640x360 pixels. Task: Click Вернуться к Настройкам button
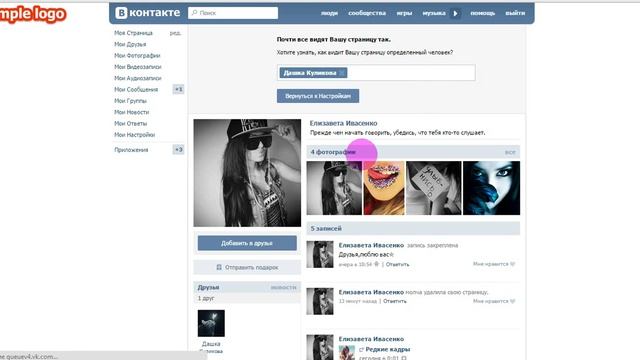click(x=318, y=96)
